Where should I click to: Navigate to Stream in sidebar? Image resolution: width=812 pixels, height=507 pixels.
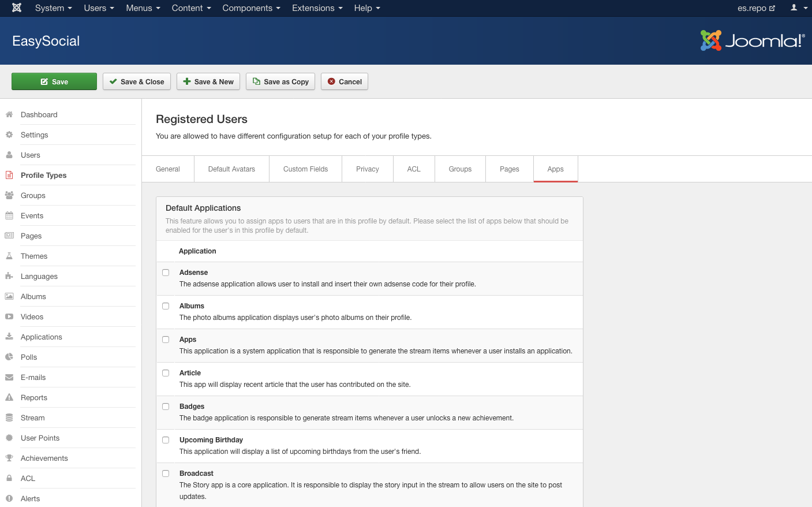click(32, 417)
